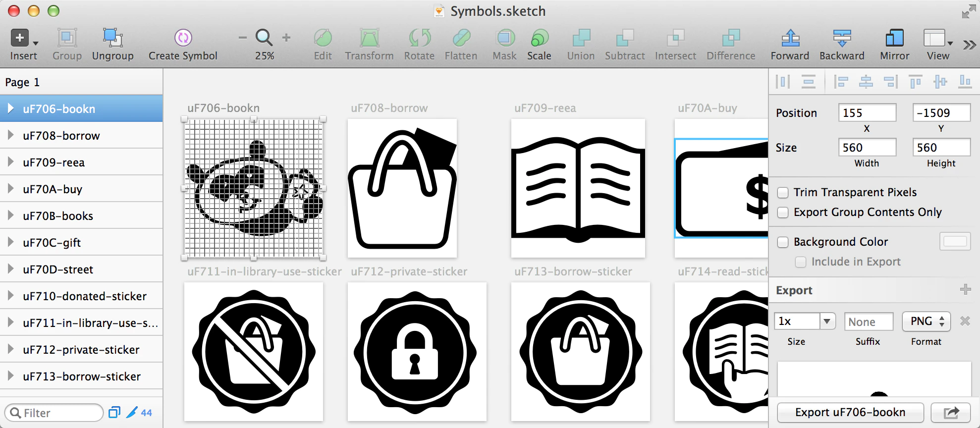
Task: Expand the uF70B-books layer group
Action: click(x=10, y=215)
